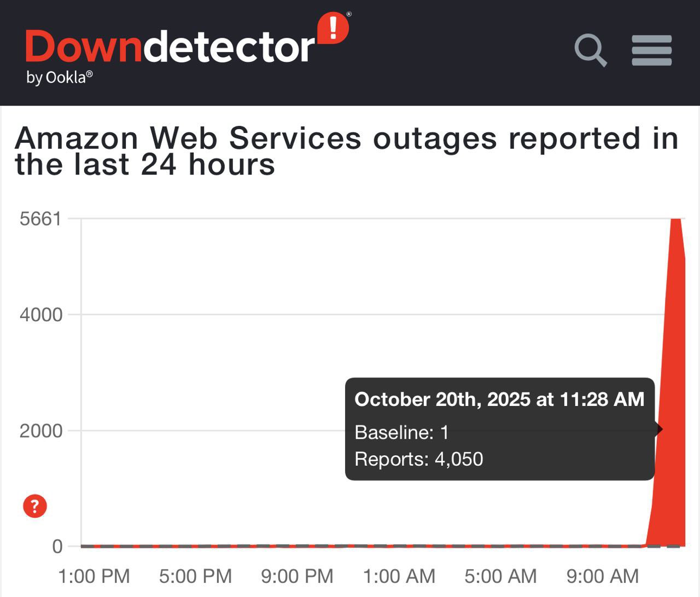Image resolution: width=700 pixels, height=597 pixels.
Task: Open the hamburger menu
Action: 651,50
